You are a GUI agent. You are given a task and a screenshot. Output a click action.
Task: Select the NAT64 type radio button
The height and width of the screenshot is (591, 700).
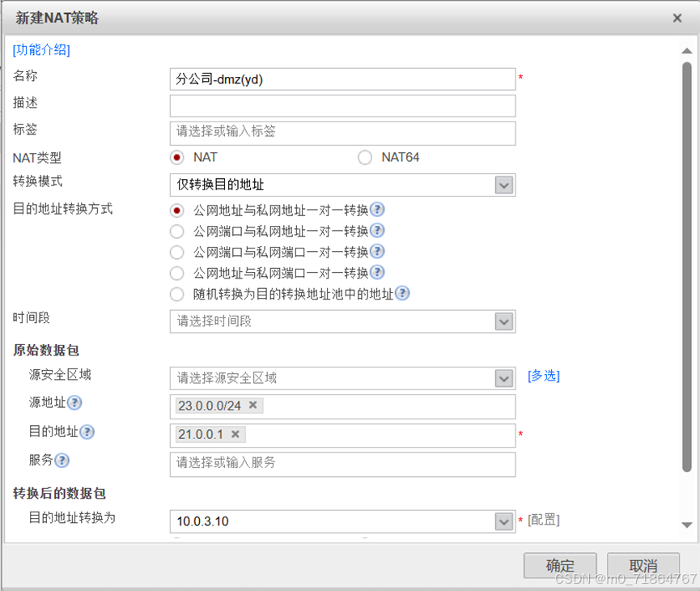365,158
